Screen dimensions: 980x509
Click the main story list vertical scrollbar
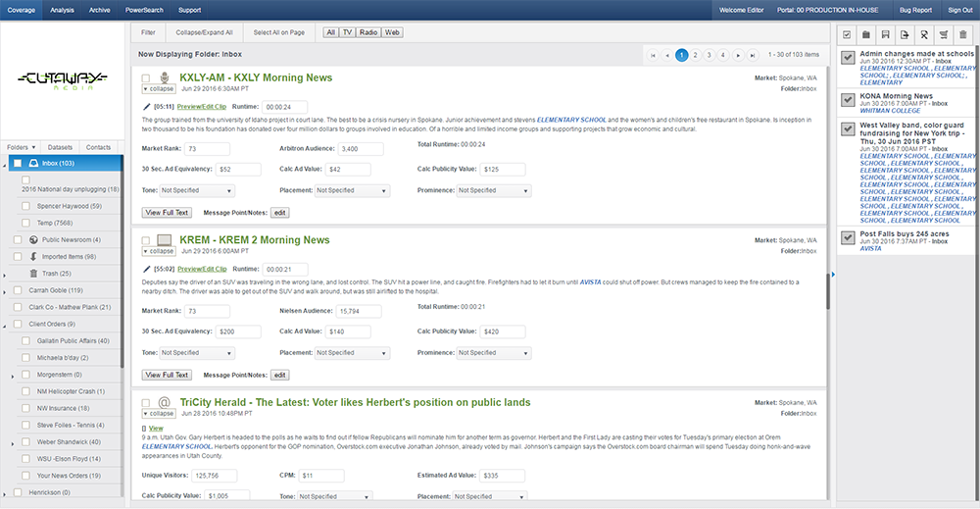click(828, 292)
